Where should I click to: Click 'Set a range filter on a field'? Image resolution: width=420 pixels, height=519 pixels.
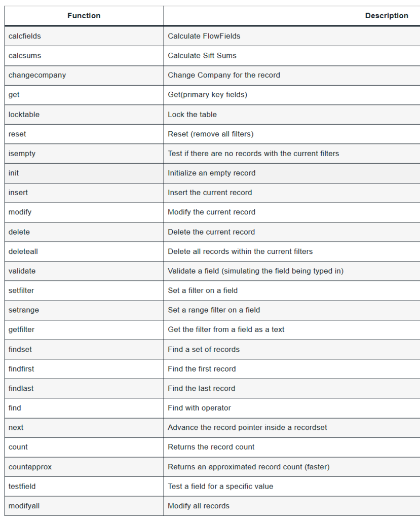tap(214, 310)
